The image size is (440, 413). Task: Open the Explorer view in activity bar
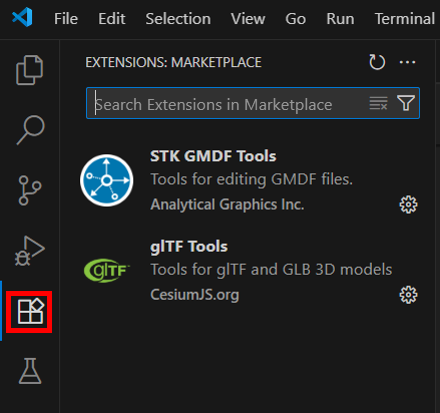point(29,70)
